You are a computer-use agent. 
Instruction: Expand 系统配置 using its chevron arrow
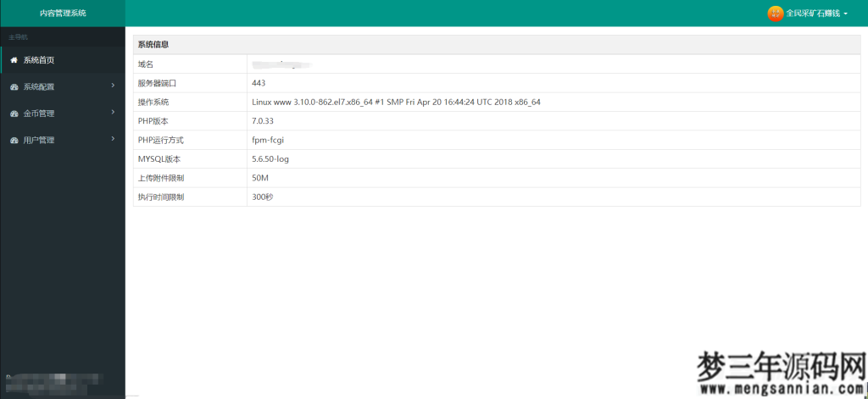[113, 86]
